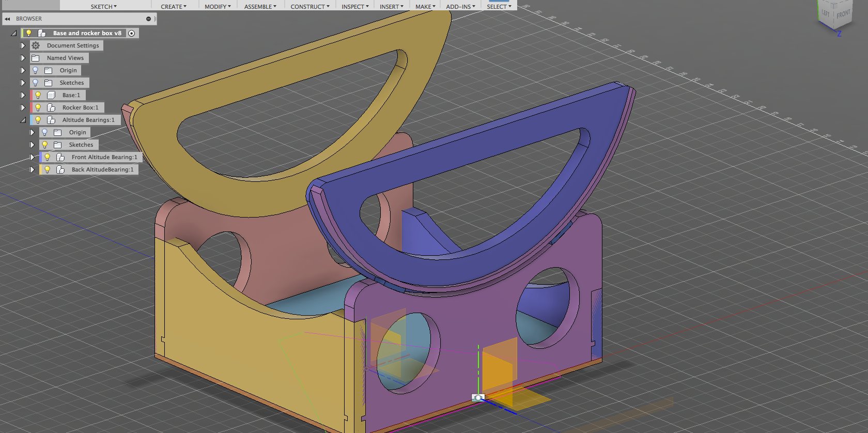The height and width of the screenshot is (433, 868).
Task: Expand the Front Altitude Bearing:1 node
Action: (x=32, y=157)
